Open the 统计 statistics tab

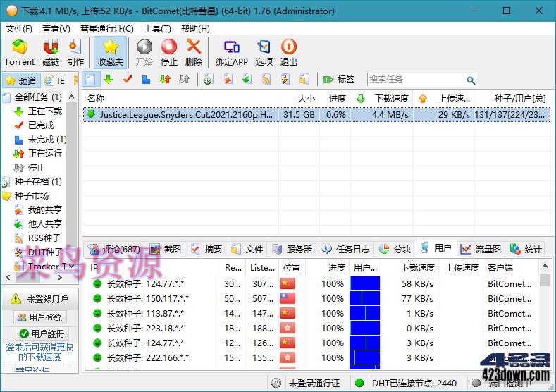[526, 250]
